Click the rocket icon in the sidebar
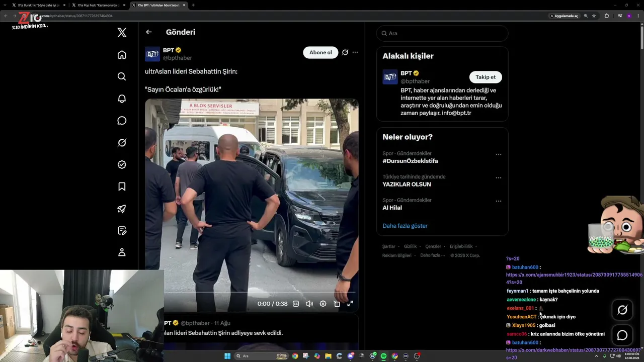This screenshot has height=362, width=644. [122, 209]
